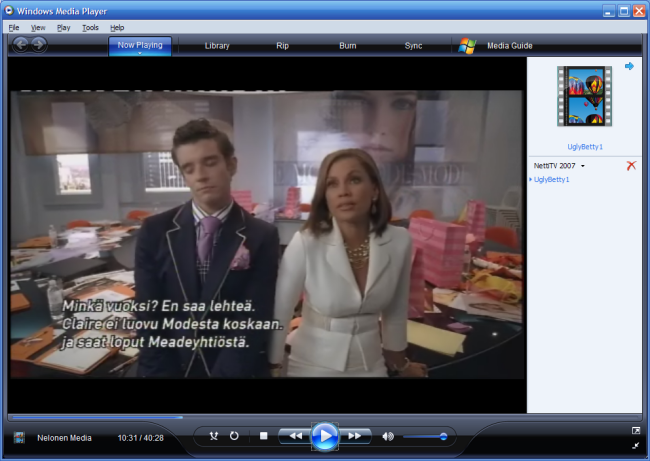Click the Forward navigation arrow
The image size is (650, 461).
pyautogui.click(x=39, y=44)
